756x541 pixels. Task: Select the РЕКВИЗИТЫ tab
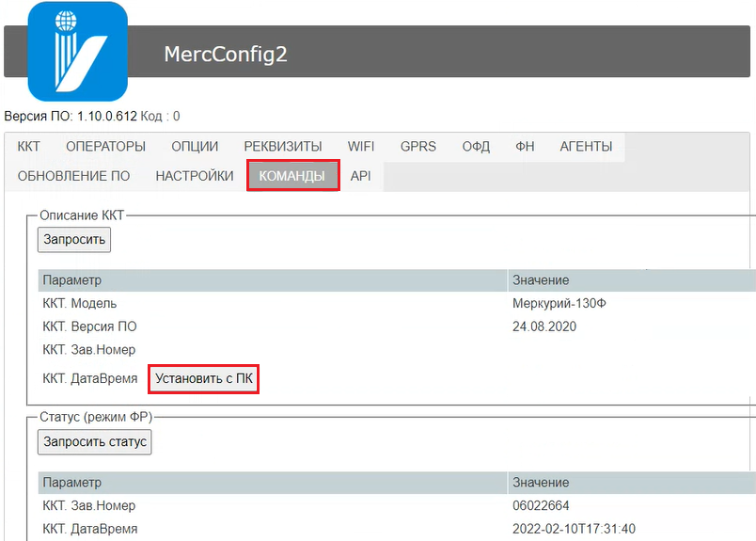pos(282,146)
